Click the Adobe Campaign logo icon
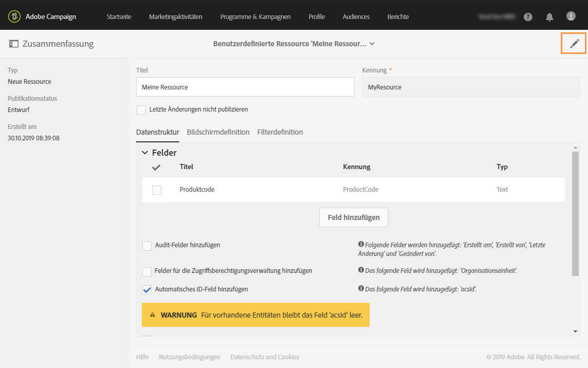This screenshot has width=588, height=368. click(14, 17)
